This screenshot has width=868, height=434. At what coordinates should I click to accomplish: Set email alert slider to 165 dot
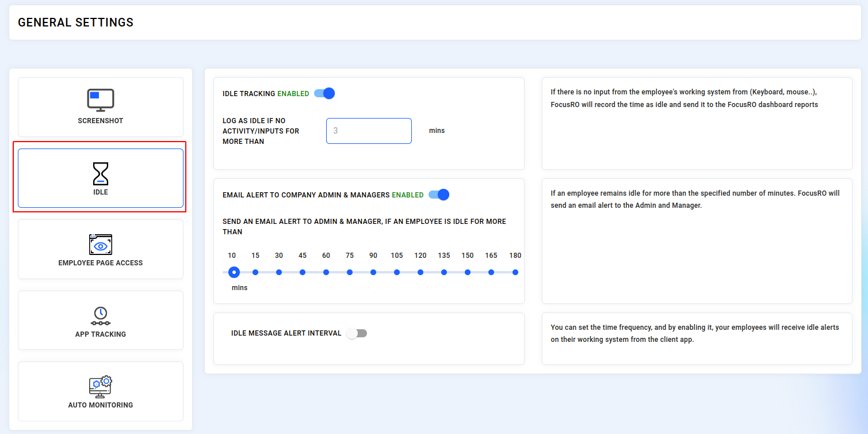click(x=491, y=272)
